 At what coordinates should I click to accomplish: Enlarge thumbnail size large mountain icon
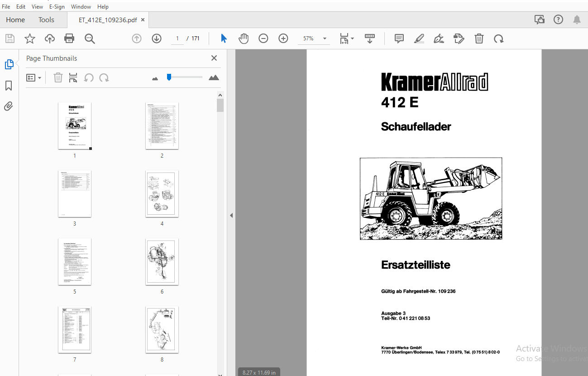[214, 77]
